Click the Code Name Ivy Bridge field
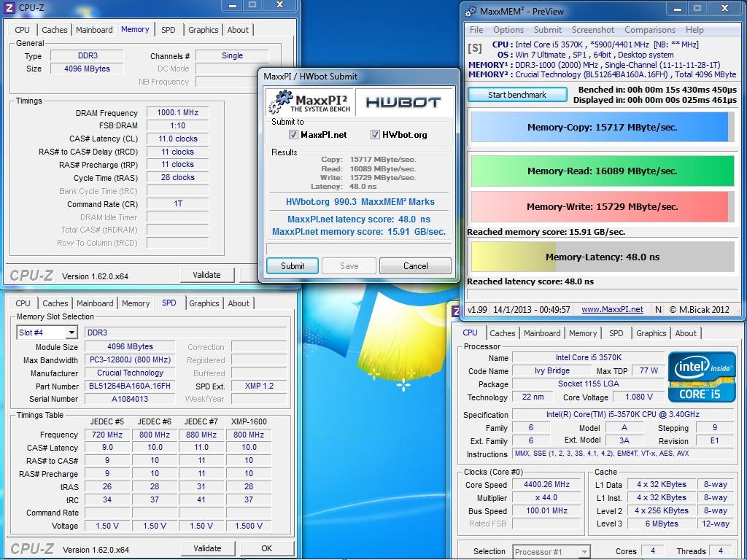747x560 pixels. click(x=551, y=371)
